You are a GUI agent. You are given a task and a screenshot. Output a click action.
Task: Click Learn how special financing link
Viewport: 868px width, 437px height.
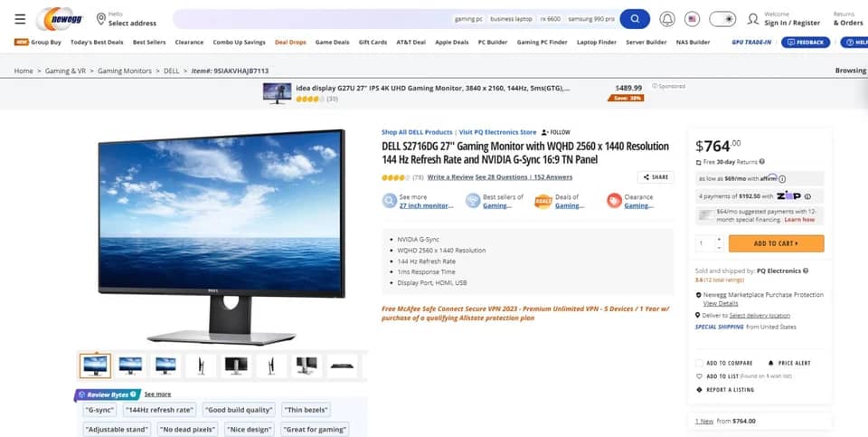(x=799, y=220)
